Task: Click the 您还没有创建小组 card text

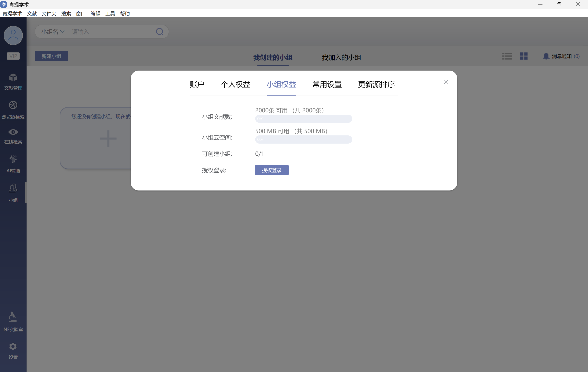Action: point(101,116)
